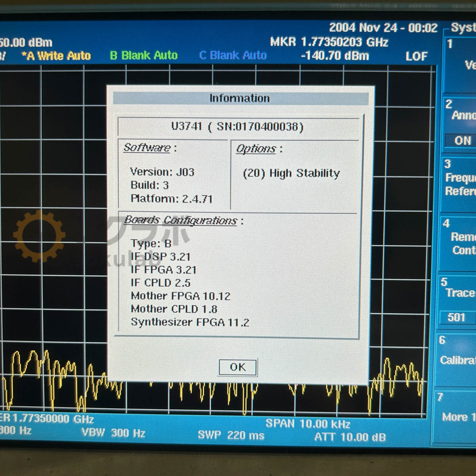The width and height of the screenshot is (476, 476).
Task: Click the U3741 serial number field
Action: [238, 127]
